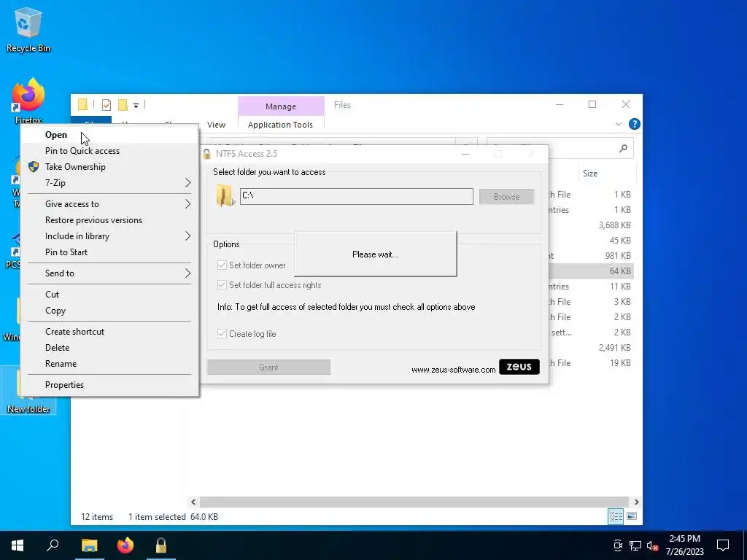Click the NTFS Access padlock title icon
Screen dimensions: 747x560
(206, 154)
